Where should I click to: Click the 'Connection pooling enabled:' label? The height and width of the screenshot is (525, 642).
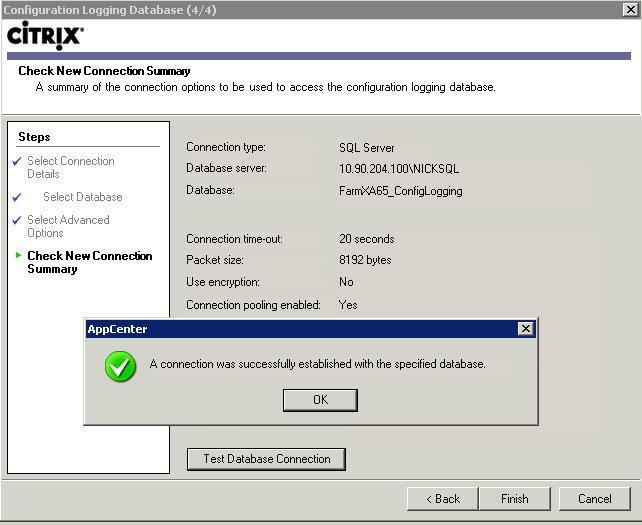click(x=253, y=305)
